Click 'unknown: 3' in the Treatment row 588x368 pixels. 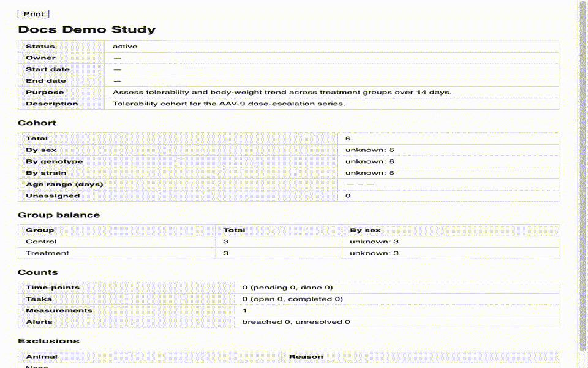click(x=374, y=253)
